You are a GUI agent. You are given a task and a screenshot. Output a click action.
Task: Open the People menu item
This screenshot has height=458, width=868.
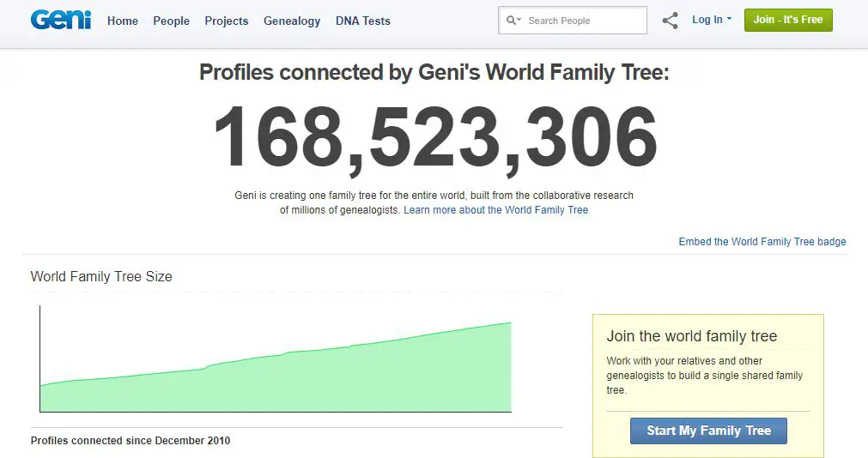[x=171, y=21]
